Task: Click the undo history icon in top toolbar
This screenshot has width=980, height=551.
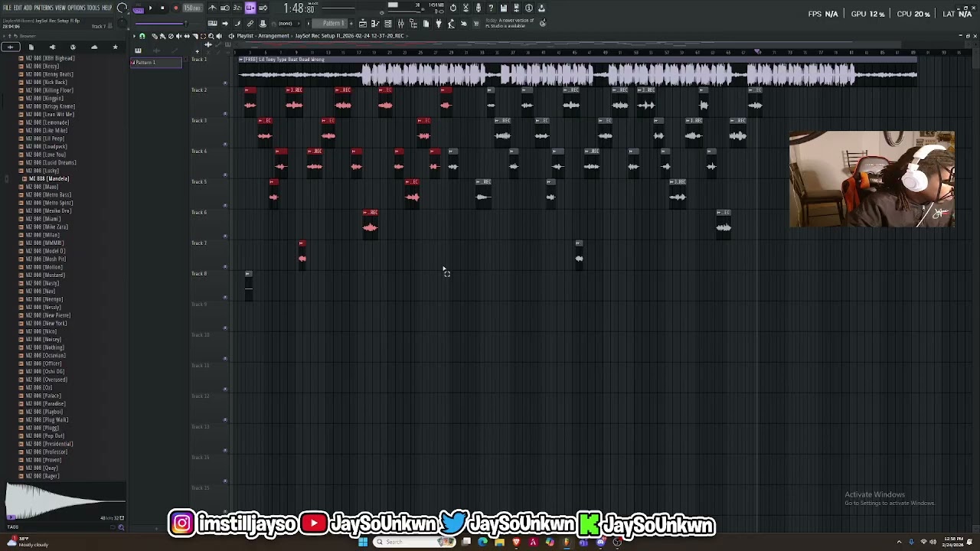Action: click(x=453, y=8)
